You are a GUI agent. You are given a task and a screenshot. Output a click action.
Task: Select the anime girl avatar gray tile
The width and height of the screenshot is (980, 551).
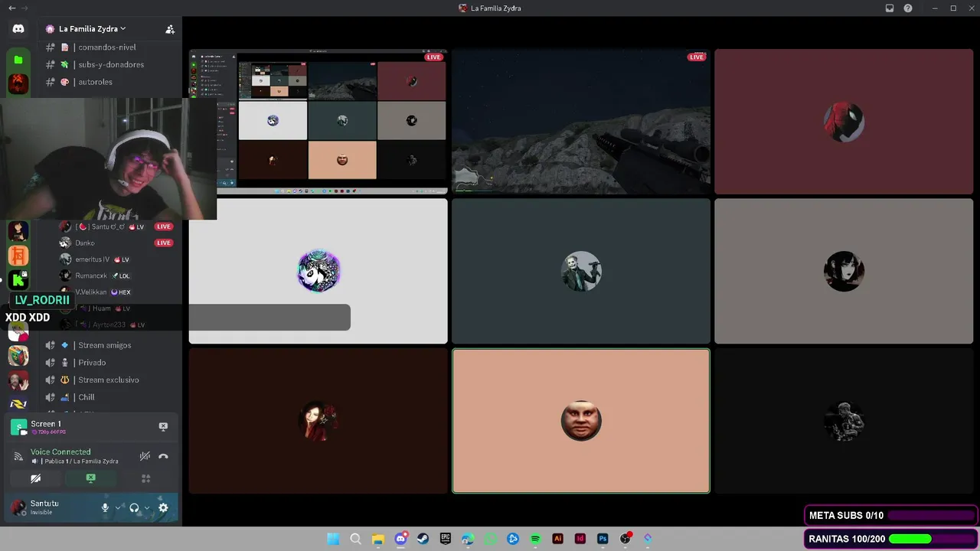click(x=844, y=271)
